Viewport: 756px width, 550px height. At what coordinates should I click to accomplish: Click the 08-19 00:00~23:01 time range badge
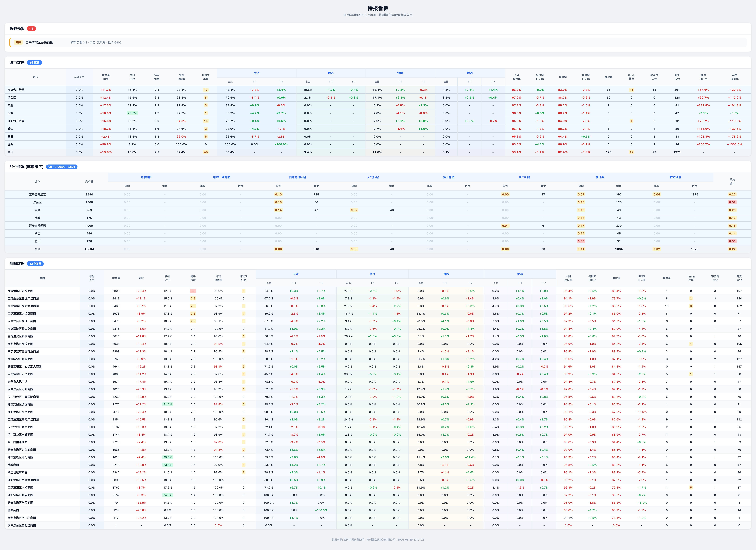[62, 167]
